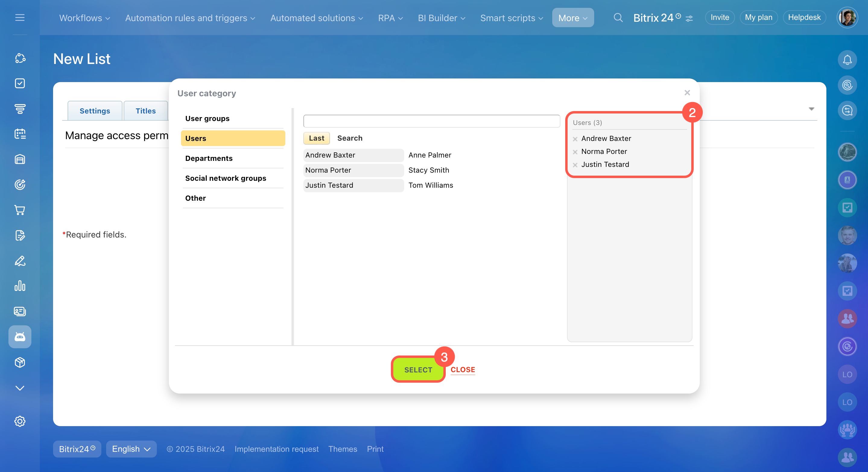Switch to the Titles tab
The height and width of the screenshot is (472, 868).
146,111
